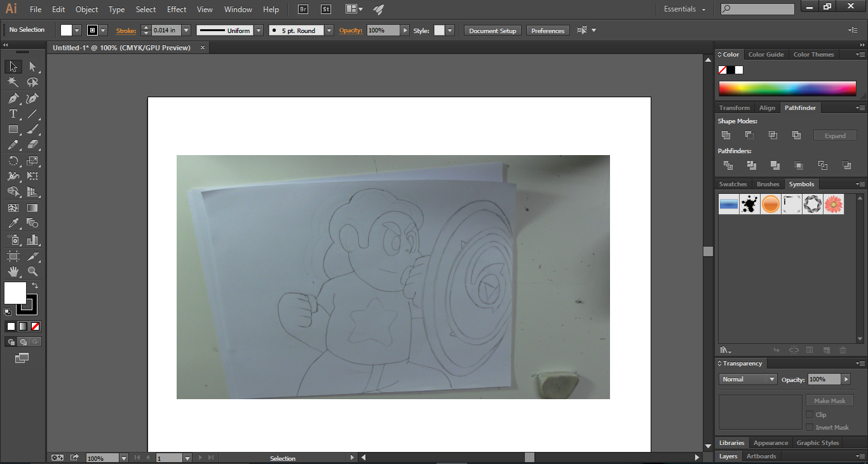Open Adobe Bridge via Br icon
Viewport: 868px width, 464px height.
point(303,10)
